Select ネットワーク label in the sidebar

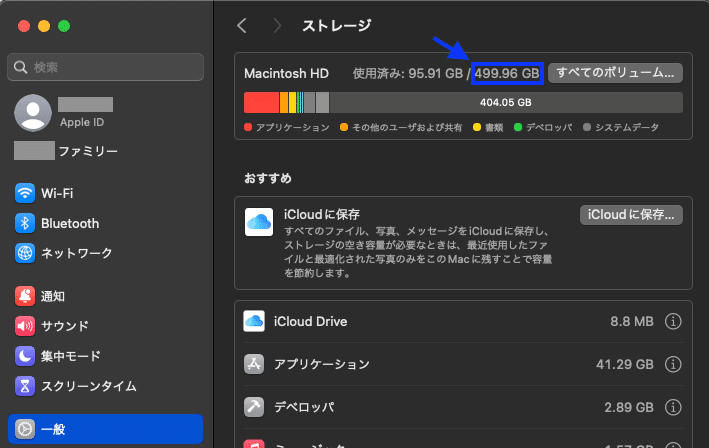[x=76, y=253]
